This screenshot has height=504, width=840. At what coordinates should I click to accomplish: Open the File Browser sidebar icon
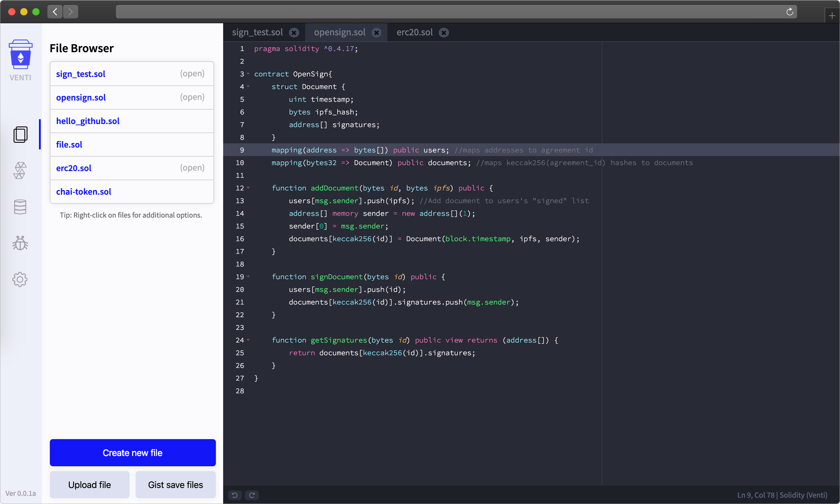point(21,135)
